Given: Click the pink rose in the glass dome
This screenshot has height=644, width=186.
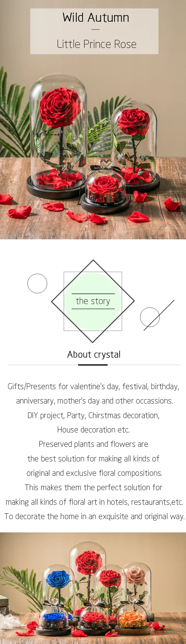Looking at the screenshot, I should 136,575.
